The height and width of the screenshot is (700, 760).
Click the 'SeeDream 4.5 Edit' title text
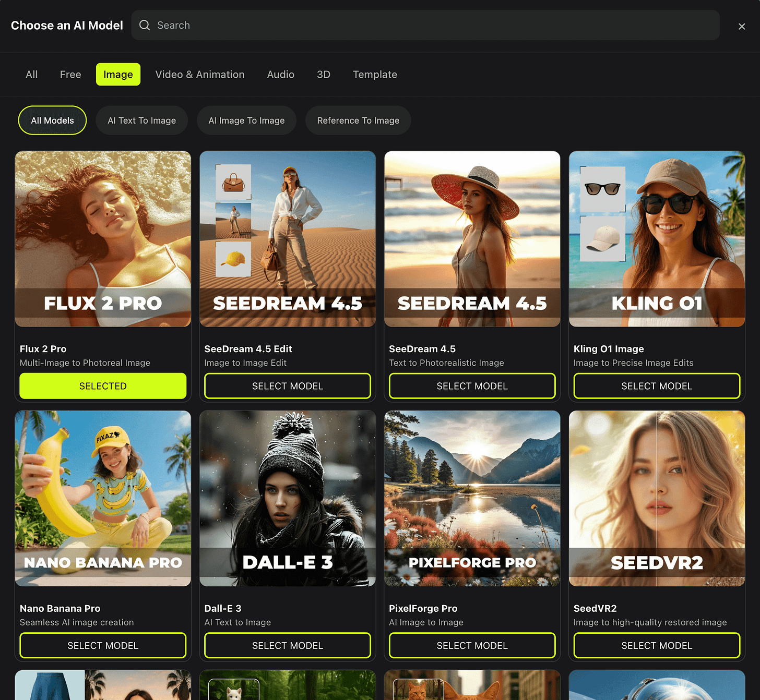(248, 348)
